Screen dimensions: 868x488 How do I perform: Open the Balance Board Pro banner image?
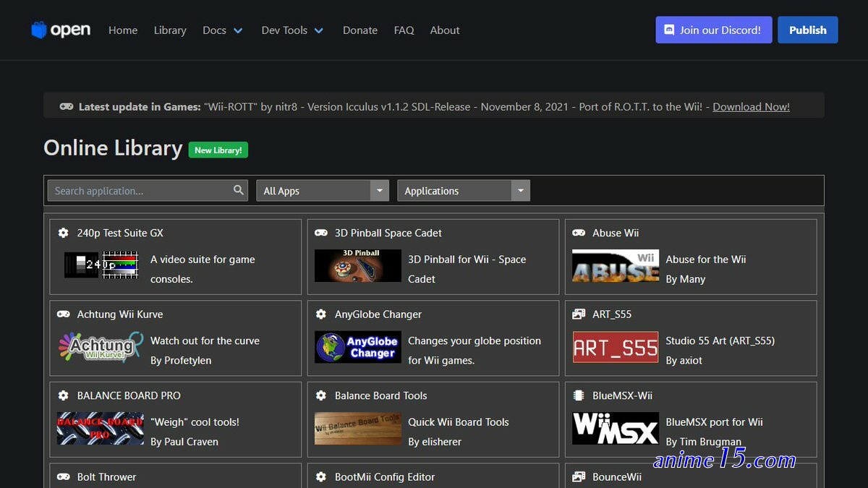[x=101, y=428]
